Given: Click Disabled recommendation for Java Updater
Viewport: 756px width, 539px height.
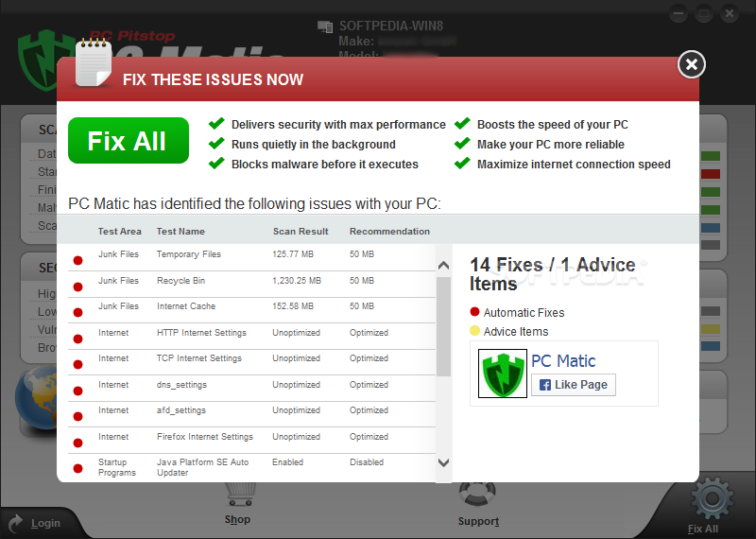Looking at the screenshot, I should (x=367, y=461).
